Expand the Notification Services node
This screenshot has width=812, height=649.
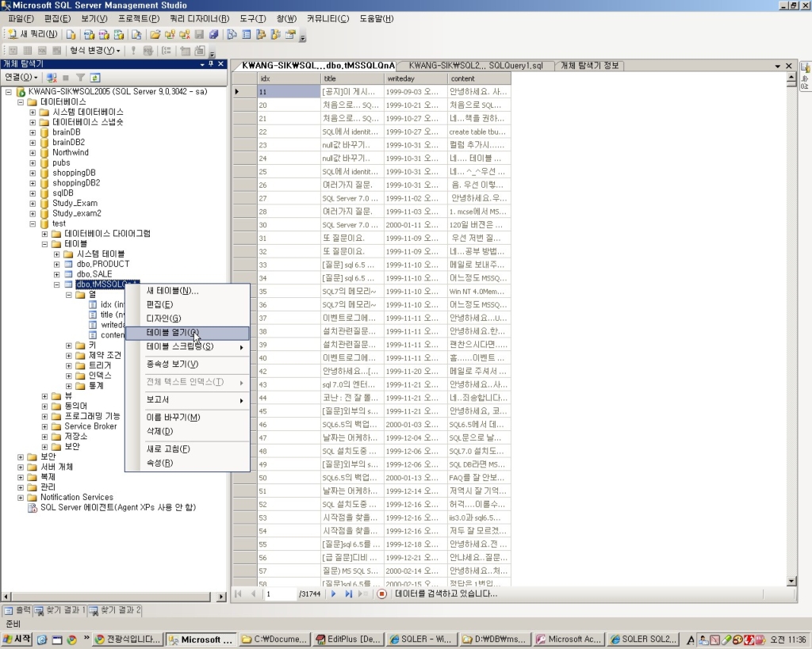coord(20,498)
